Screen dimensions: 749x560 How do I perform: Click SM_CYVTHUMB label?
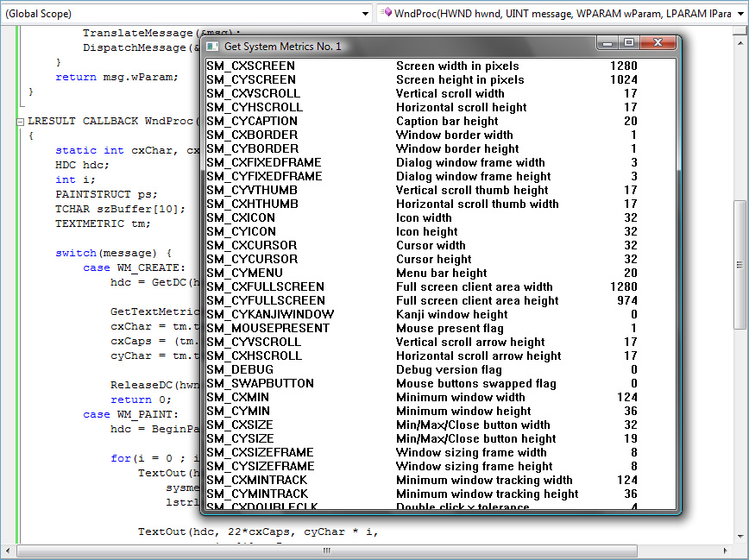[x=252, y=190]
